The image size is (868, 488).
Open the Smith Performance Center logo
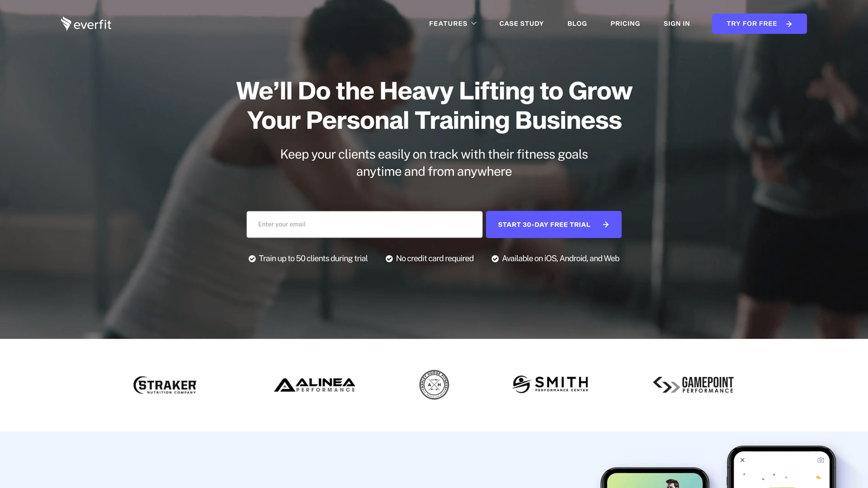pyautogui.click(x=550, y=384)
